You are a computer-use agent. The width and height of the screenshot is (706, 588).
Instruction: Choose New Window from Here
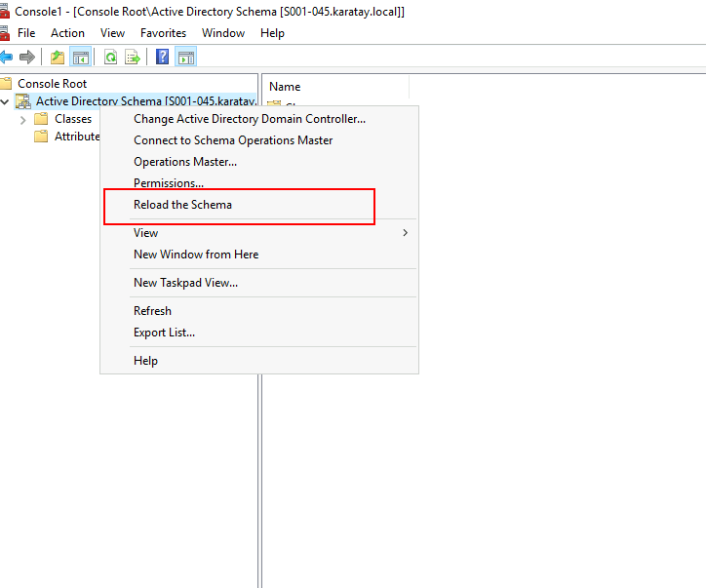click(x=259, y=255)
